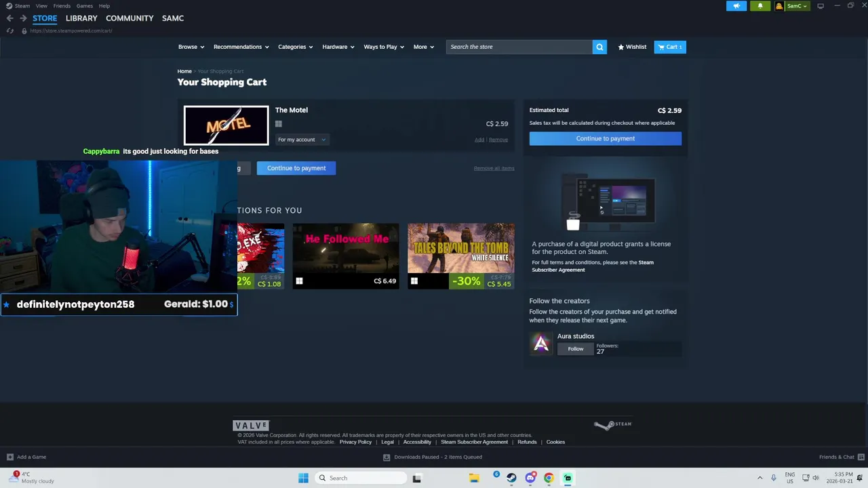
Task: Expand the More dropdown
Action: click(x=423, y=47)
